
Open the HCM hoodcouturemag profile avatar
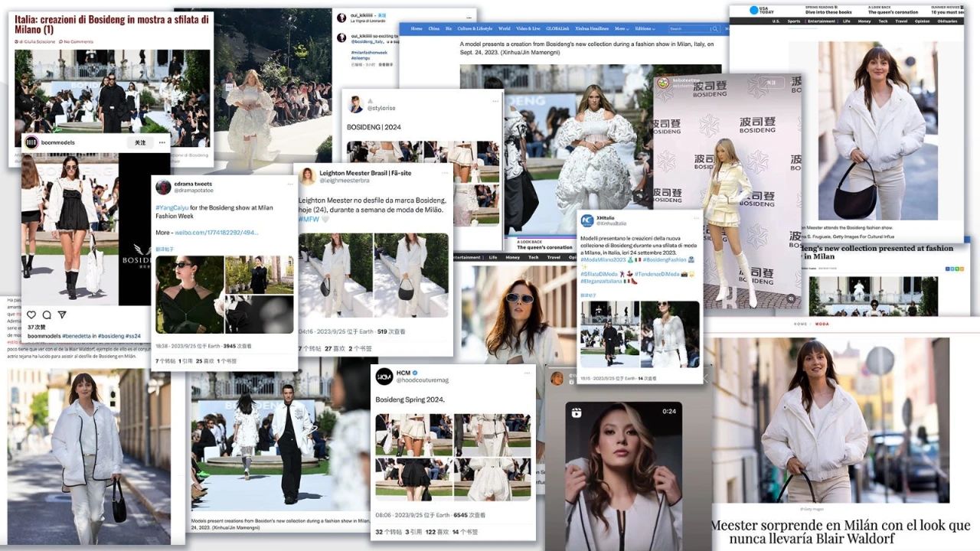(384, 377)
